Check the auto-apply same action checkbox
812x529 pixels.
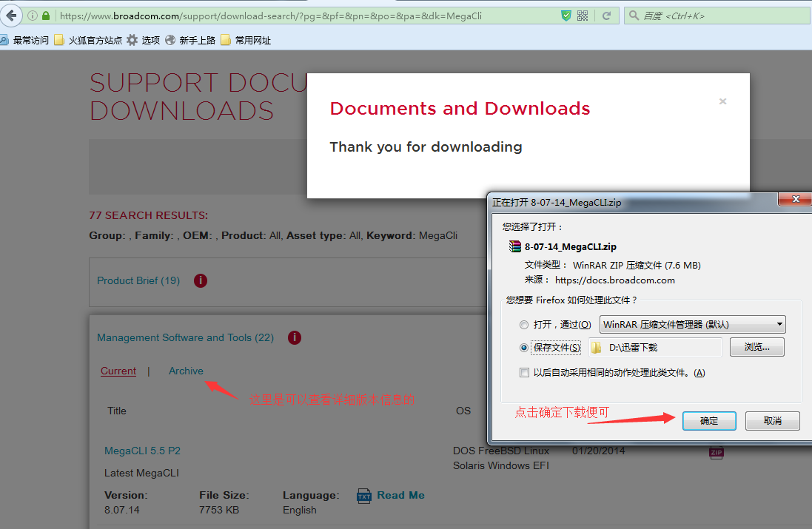[x=524, y=373]
